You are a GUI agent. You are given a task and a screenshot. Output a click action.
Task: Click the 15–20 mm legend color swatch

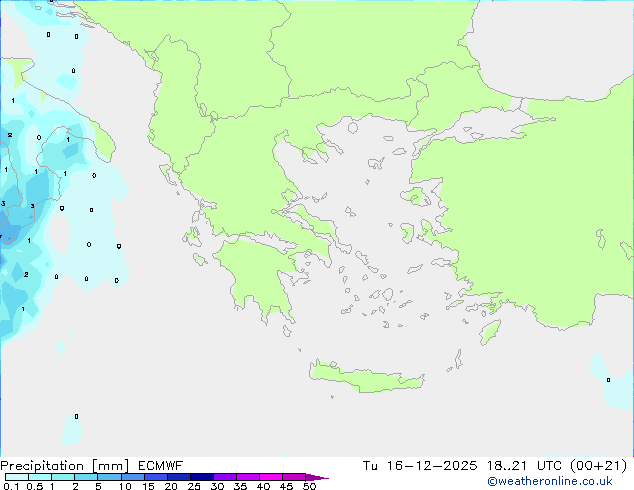156,477
